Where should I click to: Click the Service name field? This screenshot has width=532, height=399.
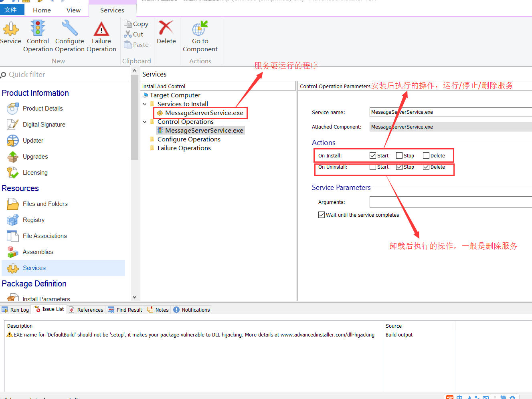451,112
